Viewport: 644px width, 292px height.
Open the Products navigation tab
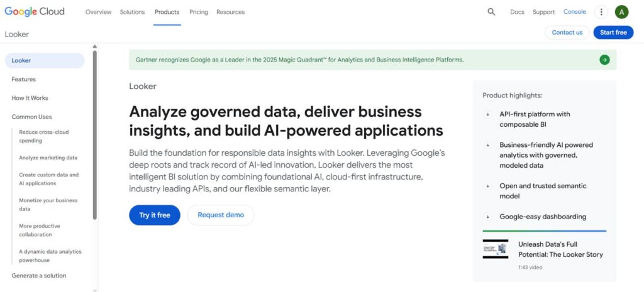point(167,12)
